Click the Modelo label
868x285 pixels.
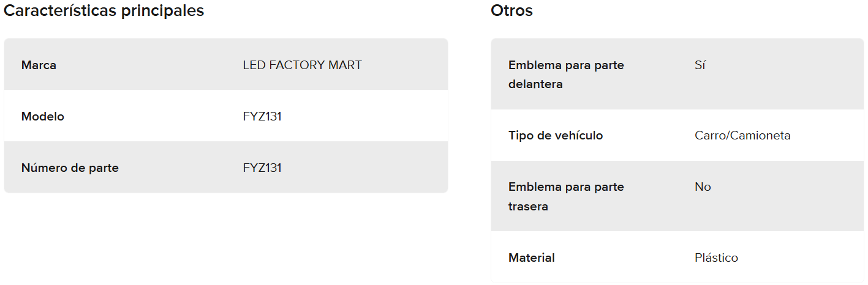[43, 116]
